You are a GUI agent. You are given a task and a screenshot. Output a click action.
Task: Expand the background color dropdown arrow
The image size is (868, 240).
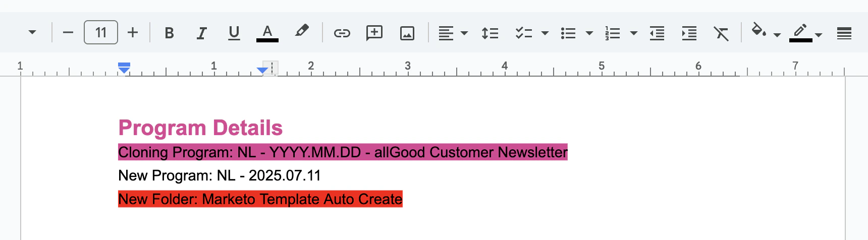click(x=777, y=35)
